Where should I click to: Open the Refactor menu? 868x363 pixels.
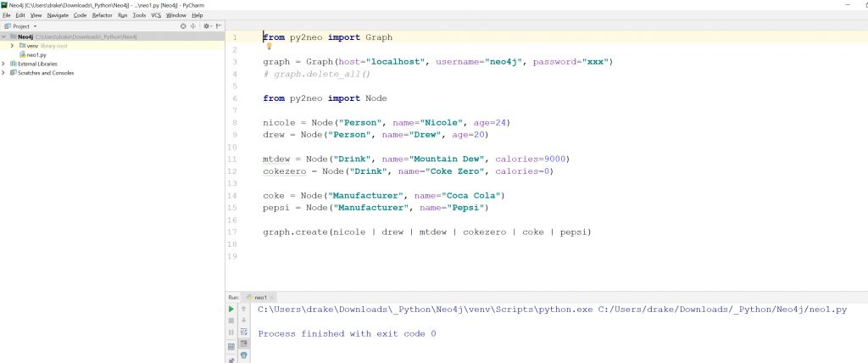pyautogui.click(x=102, y=15)
